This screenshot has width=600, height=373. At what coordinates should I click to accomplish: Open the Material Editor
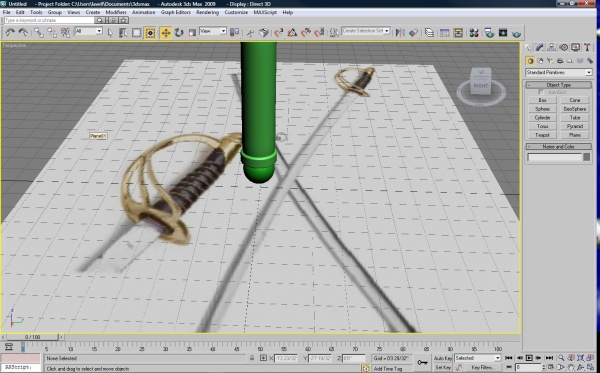[474, 33]
